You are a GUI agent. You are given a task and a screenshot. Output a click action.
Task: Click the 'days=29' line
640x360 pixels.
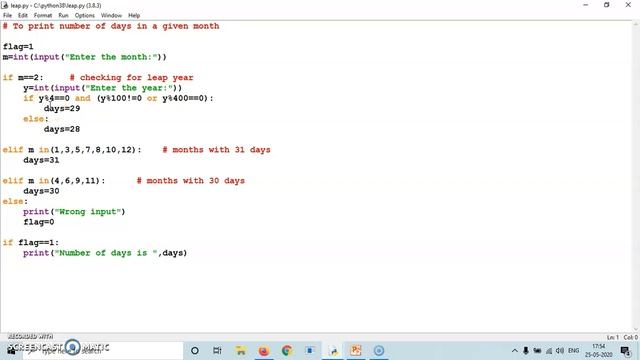point(62,109)
